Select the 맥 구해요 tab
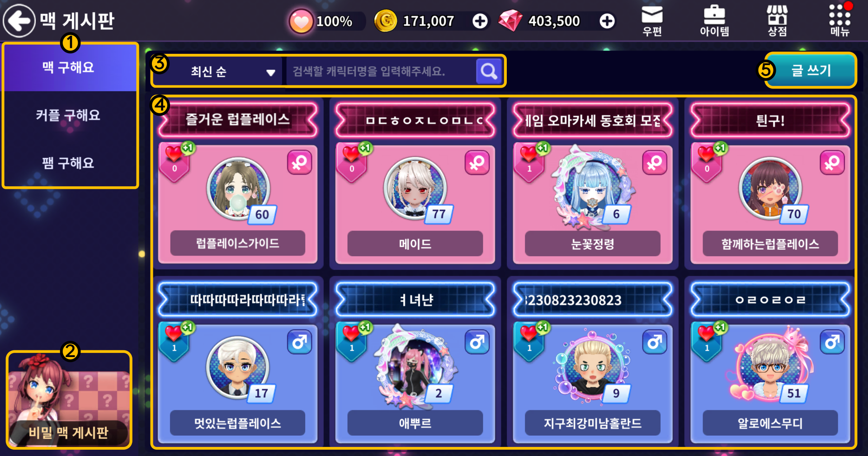The width and height of the screenshot is (868, 456). coord(69,67)
